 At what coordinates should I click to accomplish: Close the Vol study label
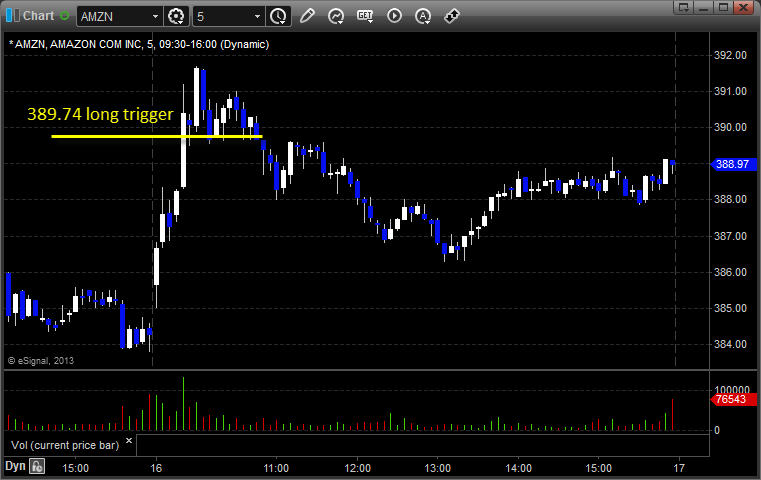(129, 441)
